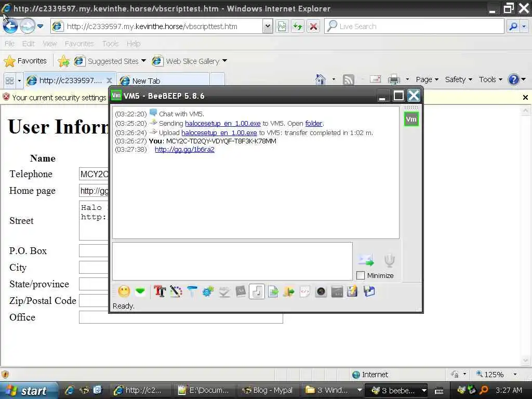Viewport: 532px width, 399px height.
Task: Click the Quick Tabs grid icon
Action: click(x=9, y=81)
